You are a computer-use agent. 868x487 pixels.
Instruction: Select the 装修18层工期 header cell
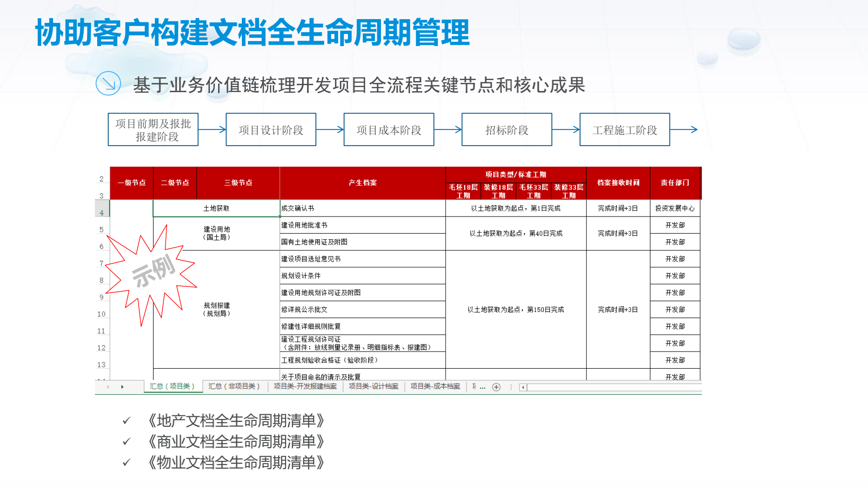[499, 191]
